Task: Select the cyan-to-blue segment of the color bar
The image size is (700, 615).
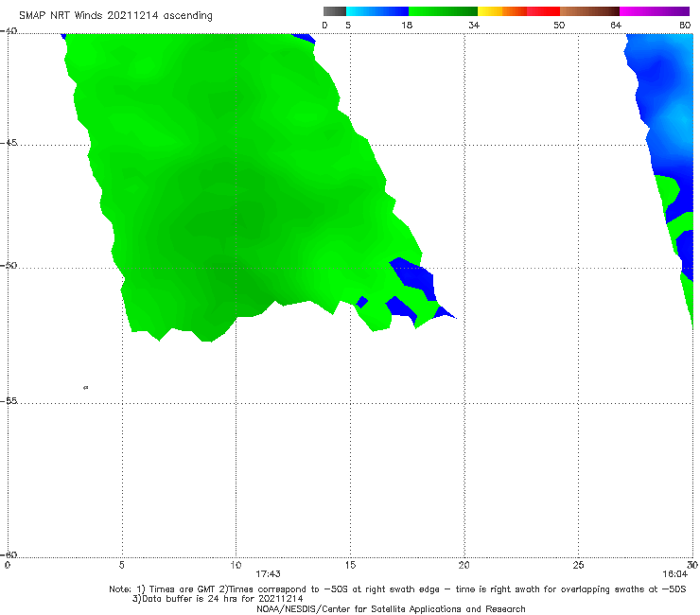Action: (377, 11)
